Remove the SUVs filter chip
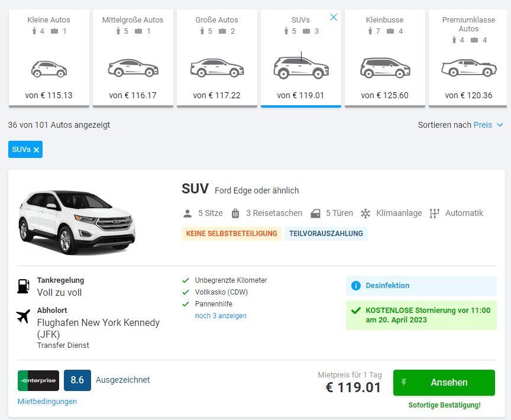 pos(37,150)
